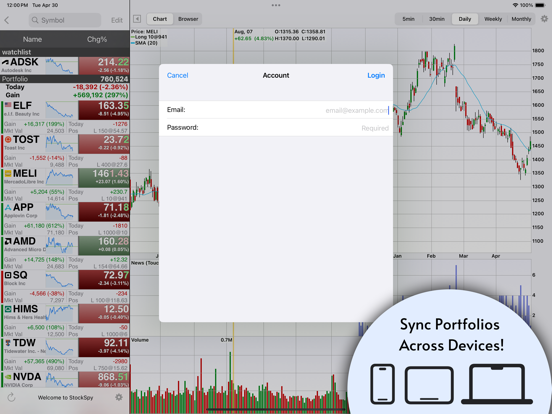Collapse the sidebar with the panel toggle icon
The height and width of the screenshot is (414, 552).
point(137,19)
